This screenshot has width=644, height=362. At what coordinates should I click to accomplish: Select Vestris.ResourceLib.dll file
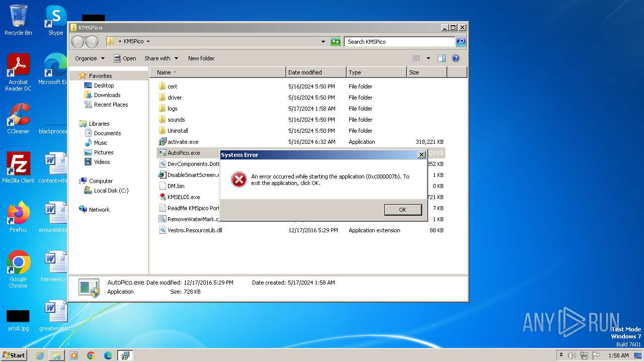(x=195, y=230)
